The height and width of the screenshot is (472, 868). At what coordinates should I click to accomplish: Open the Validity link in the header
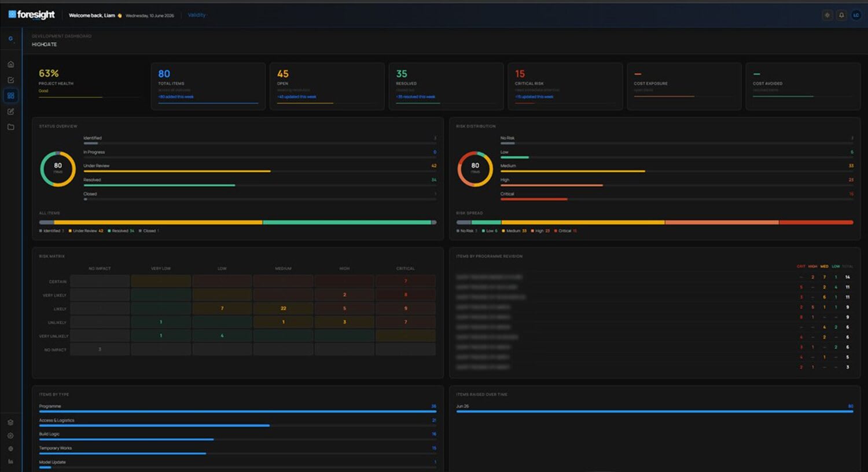[x=197, y=15]
